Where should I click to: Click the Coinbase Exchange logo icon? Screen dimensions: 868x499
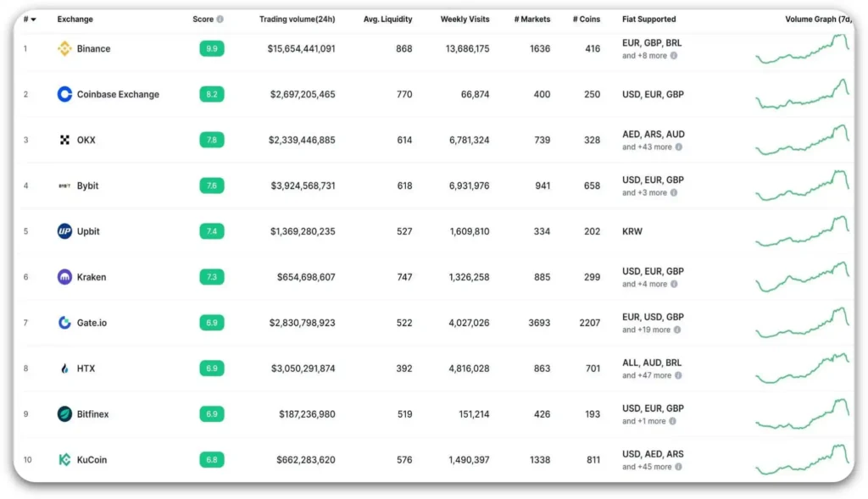tap(64, 94)
